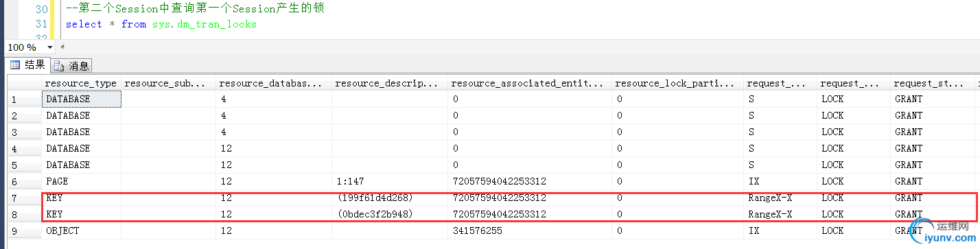Image resolution: width=980 pixels, height=249 pixels.
Task: Select row 7 header in results grid
Action: coord(24,198)
